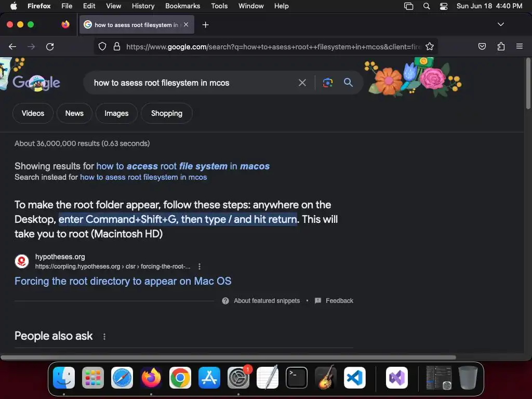This screenshot has height=399, width=532.
Task: Open the People also ask options dots
Action: tap(104, 336)
